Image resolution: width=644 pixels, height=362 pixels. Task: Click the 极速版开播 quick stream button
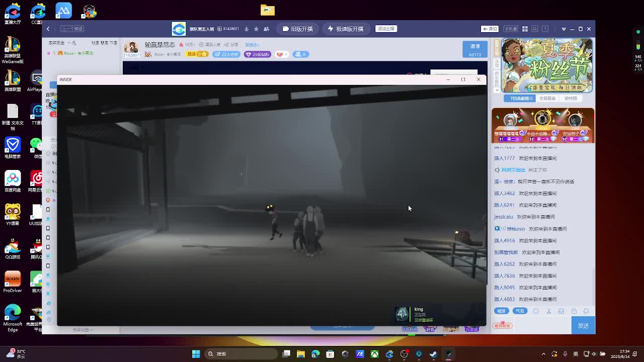click(346, 29)
